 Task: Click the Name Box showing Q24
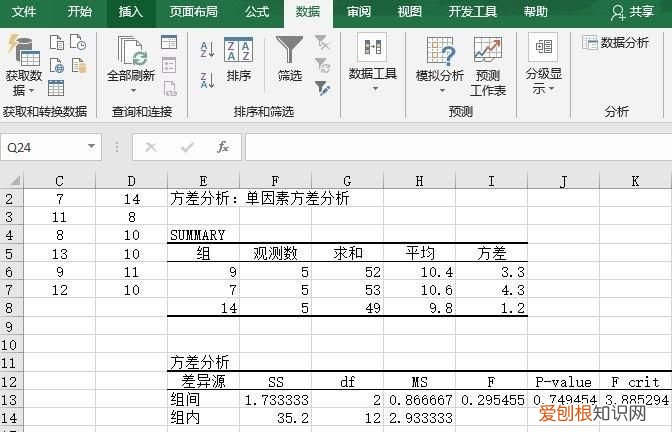[43, 147]
